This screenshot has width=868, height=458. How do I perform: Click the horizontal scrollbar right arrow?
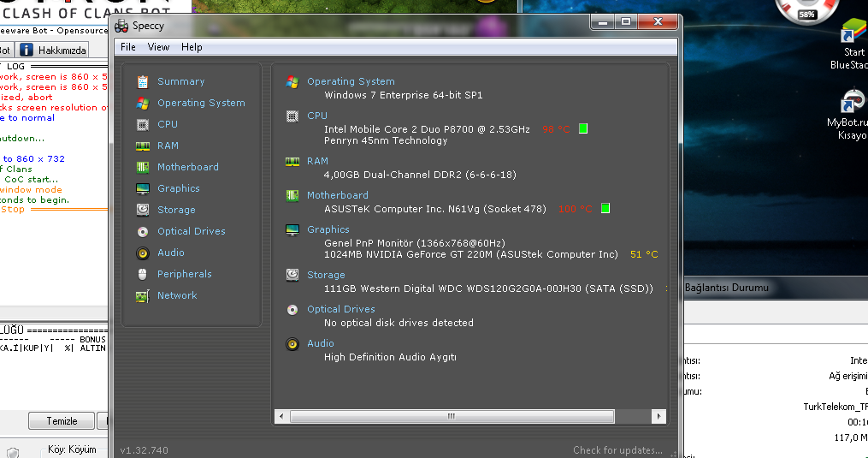(x=658, y=416)
